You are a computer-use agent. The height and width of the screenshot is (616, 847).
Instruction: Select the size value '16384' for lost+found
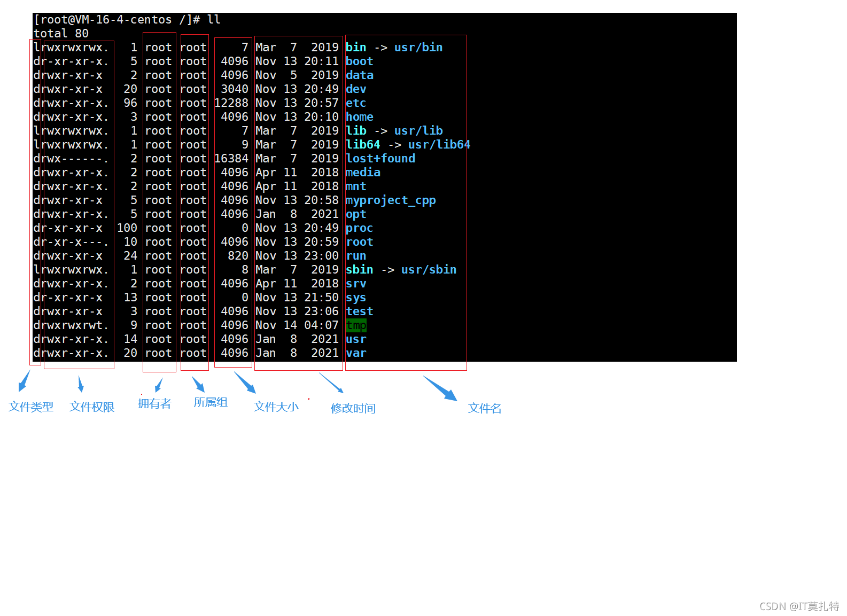point(231,159)
